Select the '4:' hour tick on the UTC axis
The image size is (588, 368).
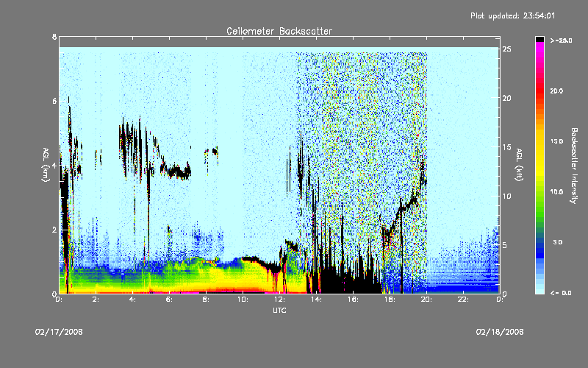click(x=133, y=300)
